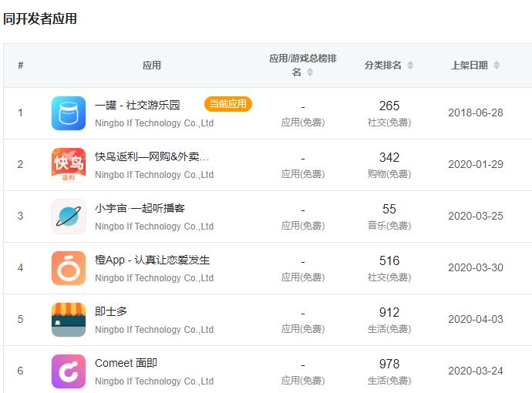
Task: Open the 一罐 blue jar app icon
Action: pos(69,113)
